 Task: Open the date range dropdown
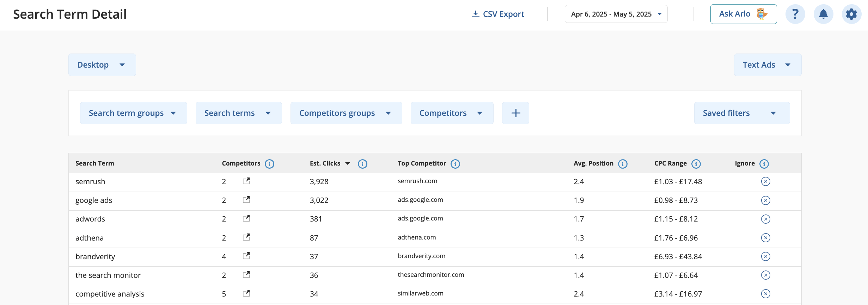tap(616, 14)
